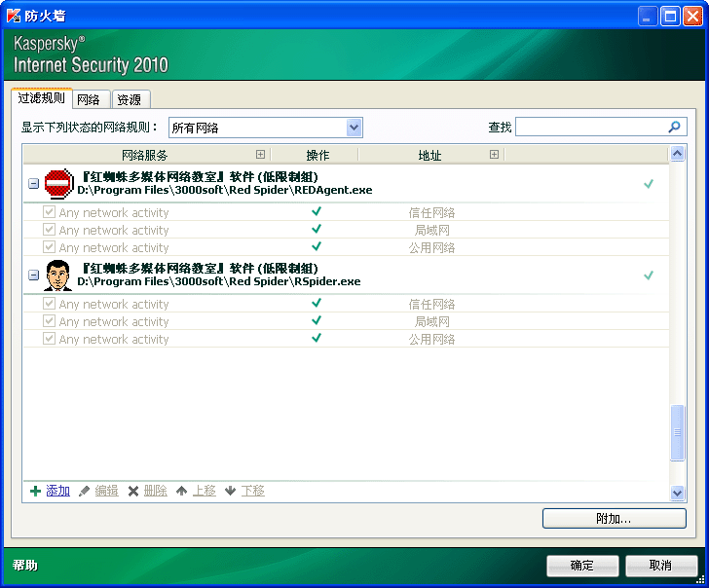
Task: Click the 附加... button
Action: click(x=614, y=519)
